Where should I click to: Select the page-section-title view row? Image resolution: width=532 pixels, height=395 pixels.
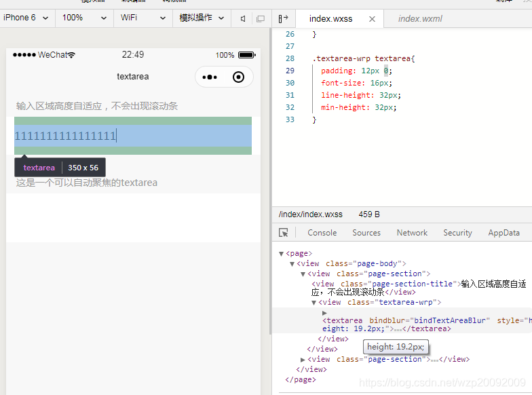click(x=419, y=288)
